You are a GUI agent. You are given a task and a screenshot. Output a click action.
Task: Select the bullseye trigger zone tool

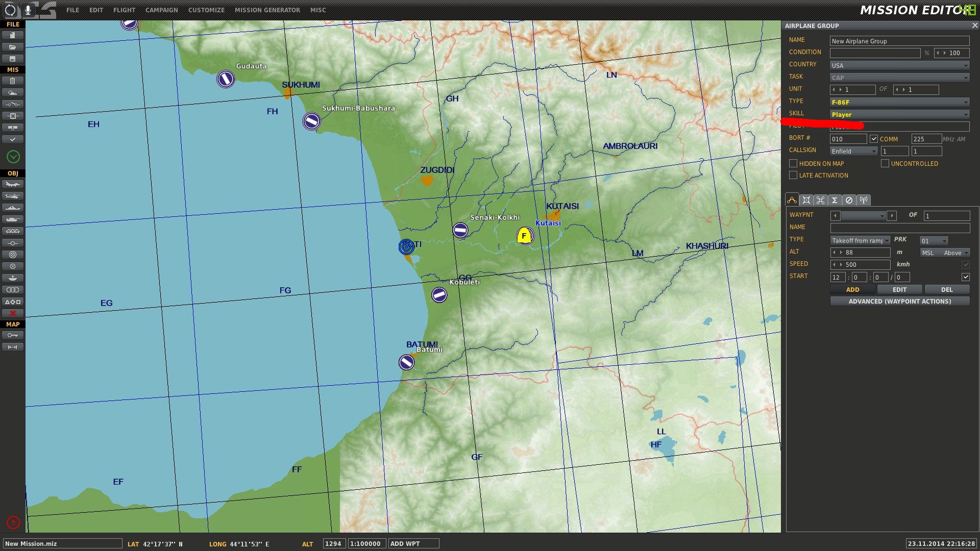point(13,255)
